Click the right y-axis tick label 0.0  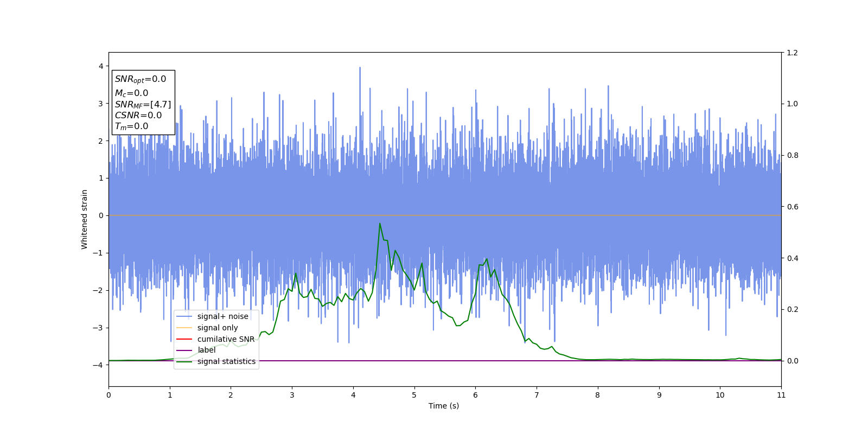coord(793,361)
